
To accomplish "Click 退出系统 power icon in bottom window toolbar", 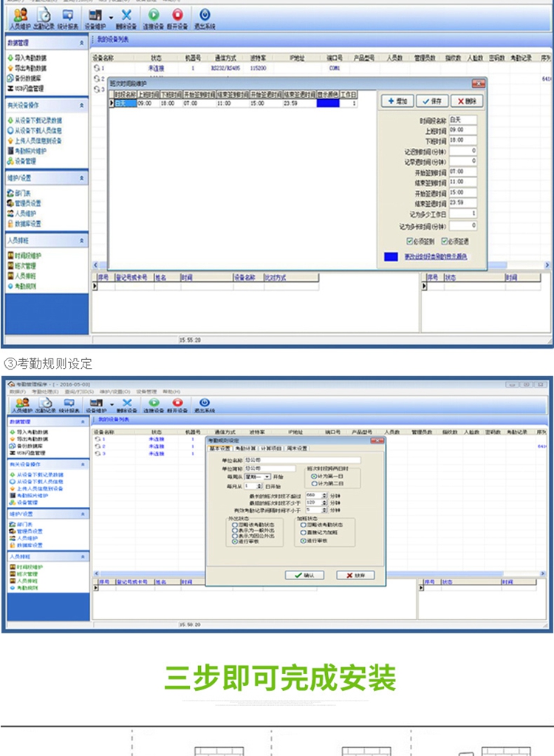I will coord(205,403).
